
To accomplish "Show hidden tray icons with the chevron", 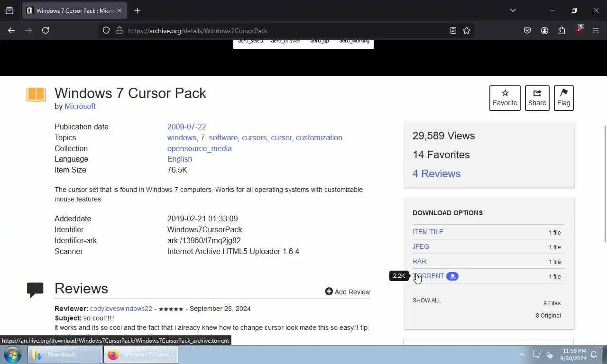I will tap(522, 355).
